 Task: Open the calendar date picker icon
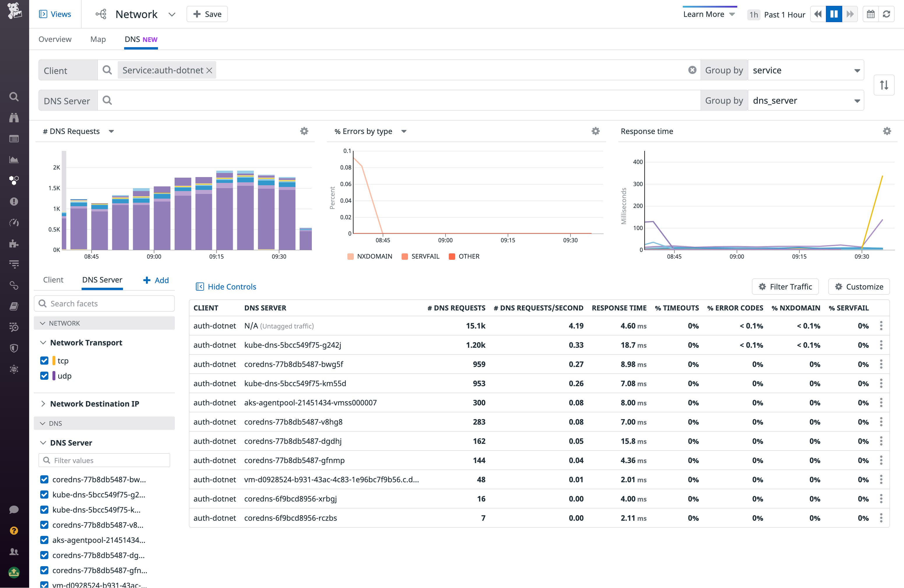pos(870,14)
